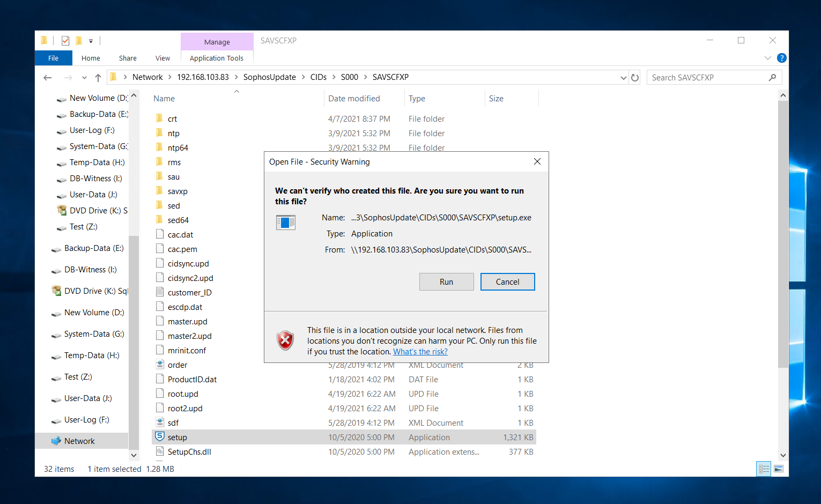The image size is (821, 504).
Task: Click Cancel in the security warning dialog
Action: coord(507,282)
